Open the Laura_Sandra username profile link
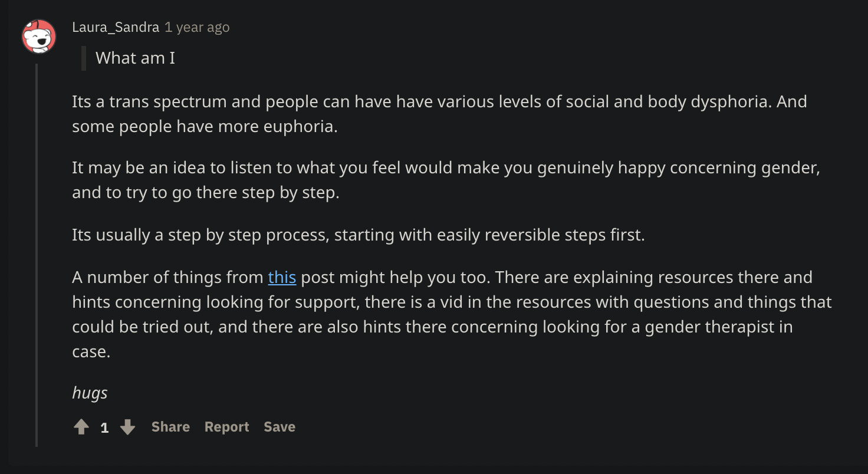This screenshot has height=474, width=868. click(116, 27)
